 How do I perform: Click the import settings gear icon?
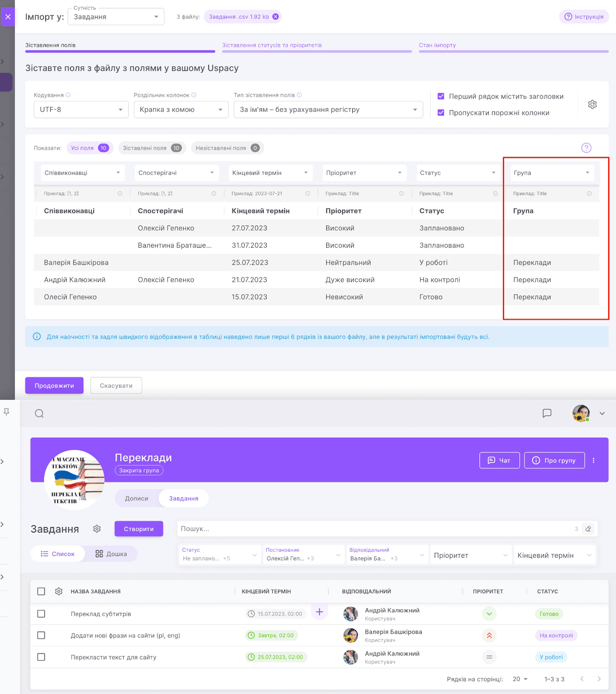[592, 105]
